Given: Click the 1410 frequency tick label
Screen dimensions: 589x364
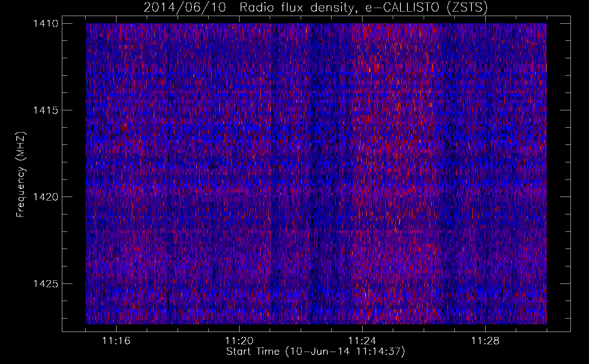Looking at the screenshot, I should 46,23.
